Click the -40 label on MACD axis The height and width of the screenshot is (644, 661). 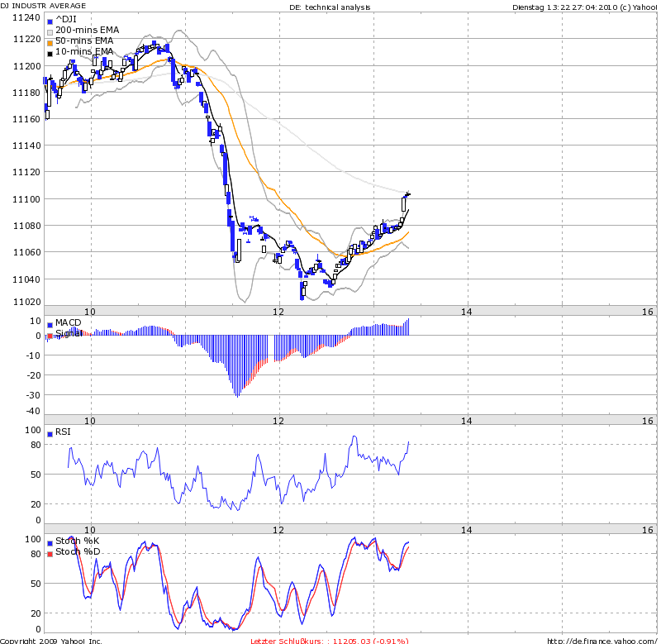pos(33,411)
